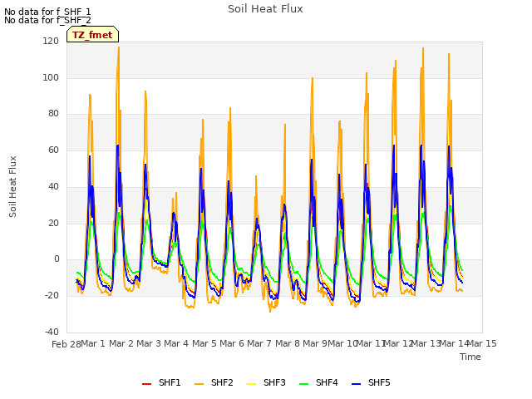Click the Time axis label
Image resolution: width=532 pixels, height=399 pixels.
[470, 357]
